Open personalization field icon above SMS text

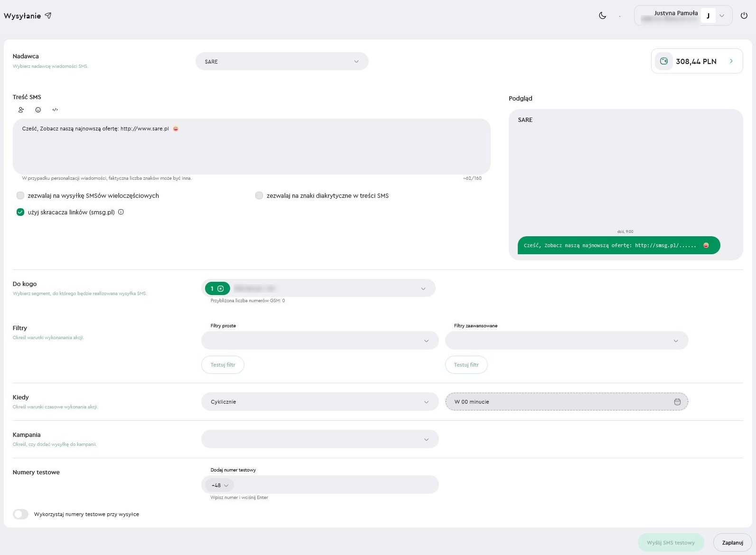(21, 110)
